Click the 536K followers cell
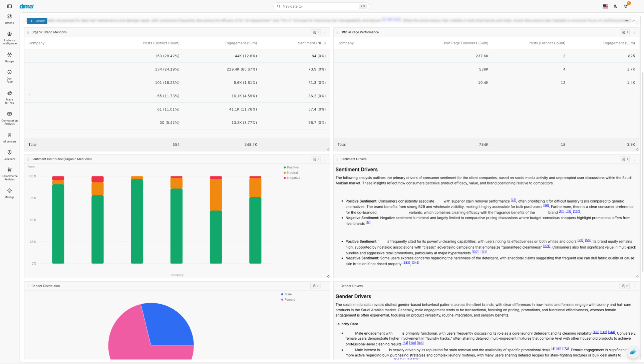The height and width of the screenshot is (364, 644). [x=484, y=69]
